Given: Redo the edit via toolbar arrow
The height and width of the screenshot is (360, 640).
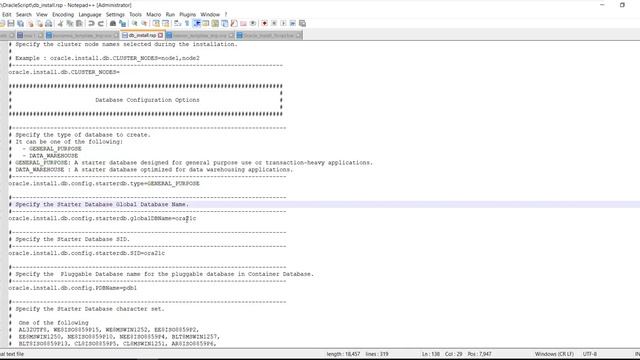Looking at the screenshot, I should pos(100,23).
